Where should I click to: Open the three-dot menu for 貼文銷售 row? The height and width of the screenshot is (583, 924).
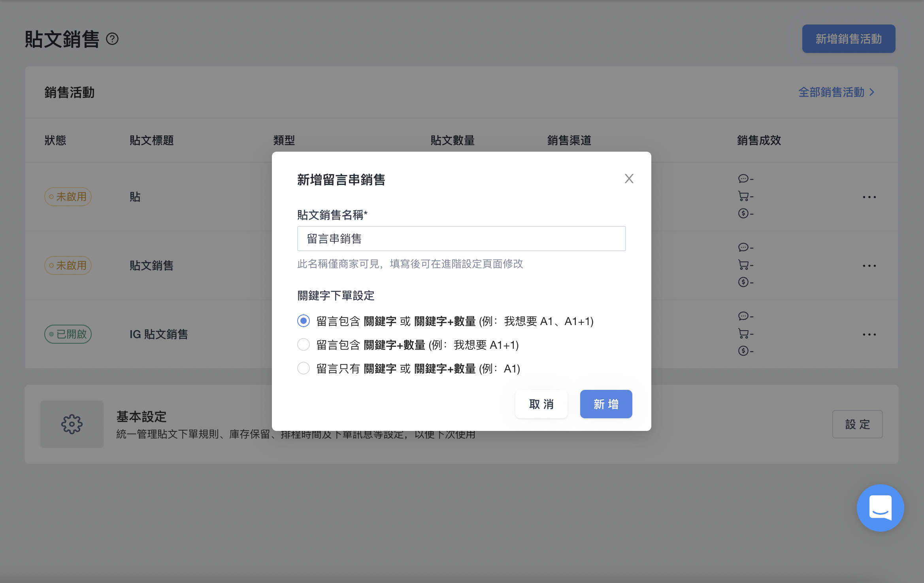pyautogui.click(x=869, y=265)
